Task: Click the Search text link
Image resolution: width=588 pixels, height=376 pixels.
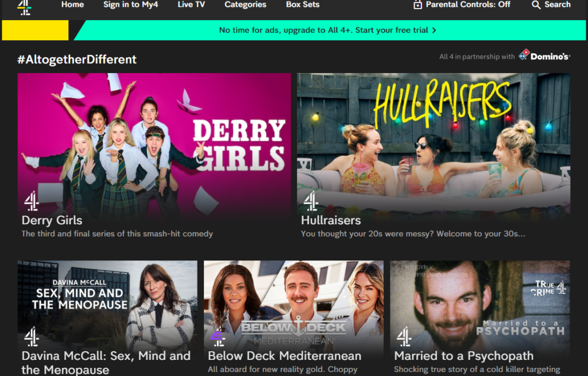Action: tap(557, 5)
